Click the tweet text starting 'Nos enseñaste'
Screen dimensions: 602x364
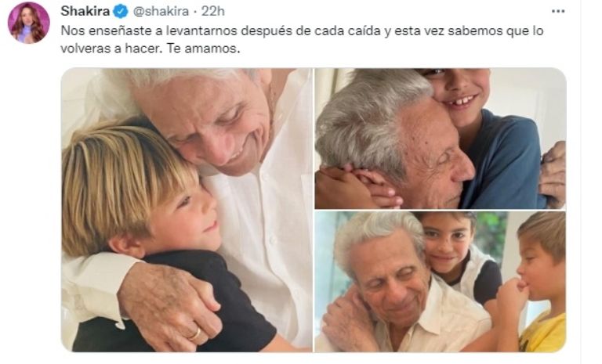(302, 39)
